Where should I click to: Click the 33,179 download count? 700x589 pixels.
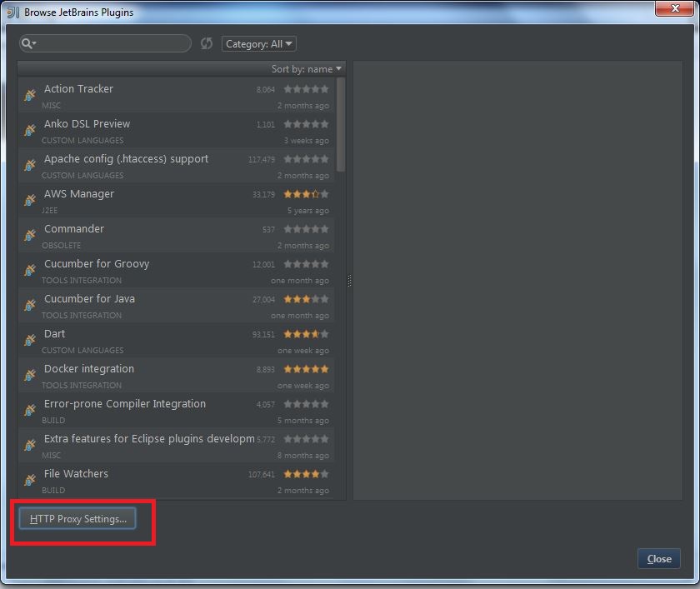[264, 195]
